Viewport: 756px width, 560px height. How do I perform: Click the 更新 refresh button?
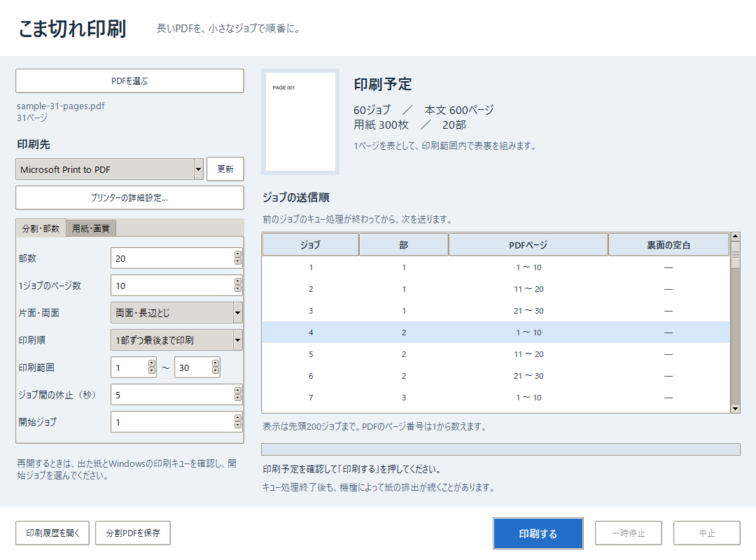225,169
